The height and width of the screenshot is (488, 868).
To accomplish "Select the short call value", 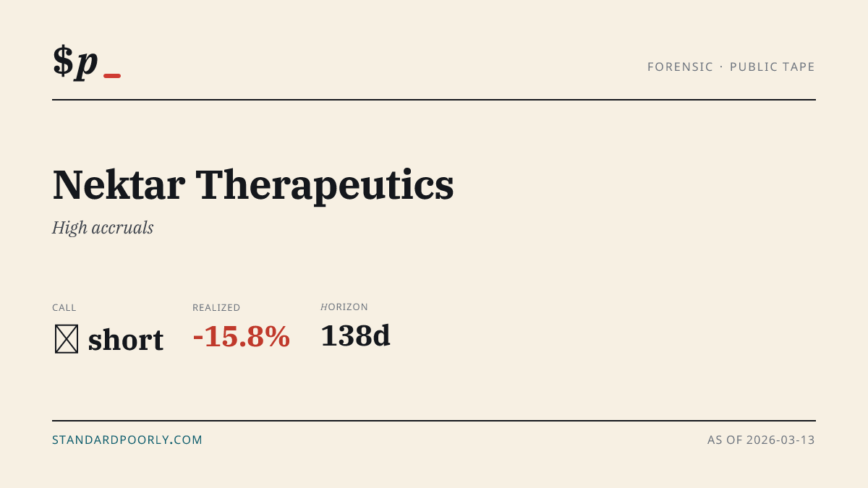I will tap(126, 339).
